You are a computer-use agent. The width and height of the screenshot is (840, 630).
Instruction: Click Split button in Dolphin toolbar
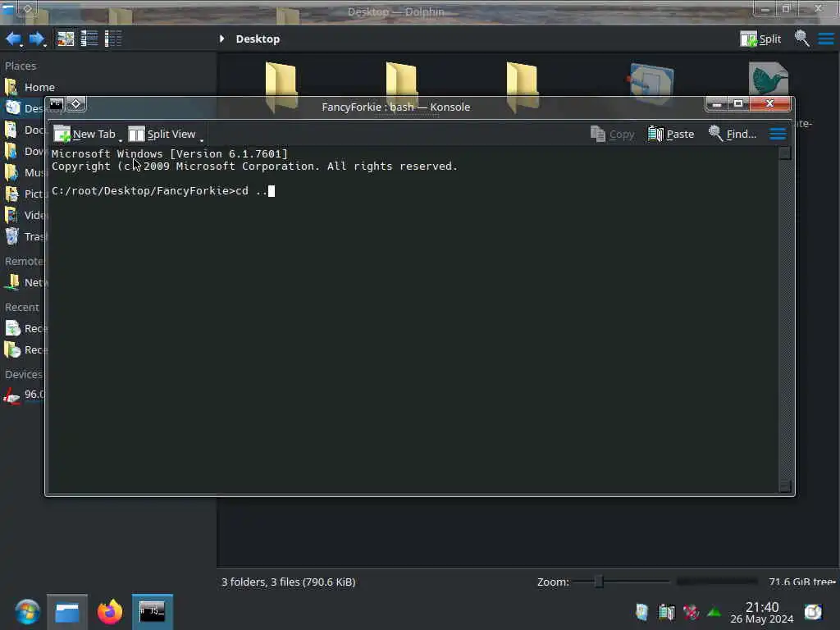[x=760, y=39]
